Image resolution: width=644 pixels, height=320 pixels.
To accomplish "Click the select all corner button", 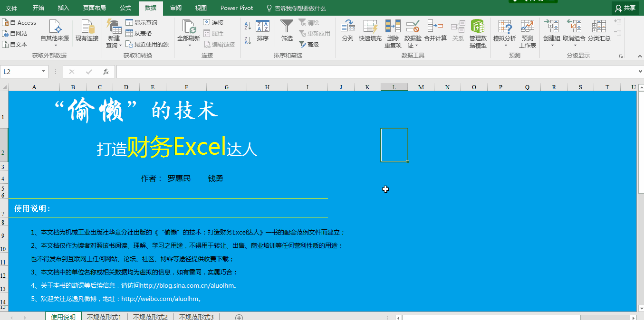I will (4, 87).
